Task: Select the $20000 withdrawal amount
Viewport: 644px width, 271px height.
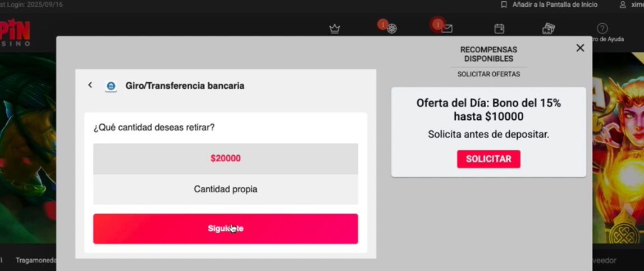Action: (226, 159)
